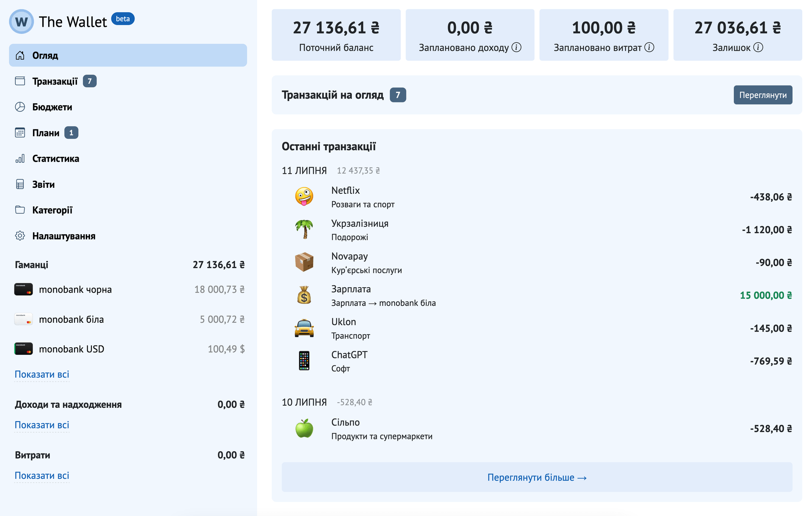Navigate to Категорії
The image size is (812, 516).
(128, 210)
